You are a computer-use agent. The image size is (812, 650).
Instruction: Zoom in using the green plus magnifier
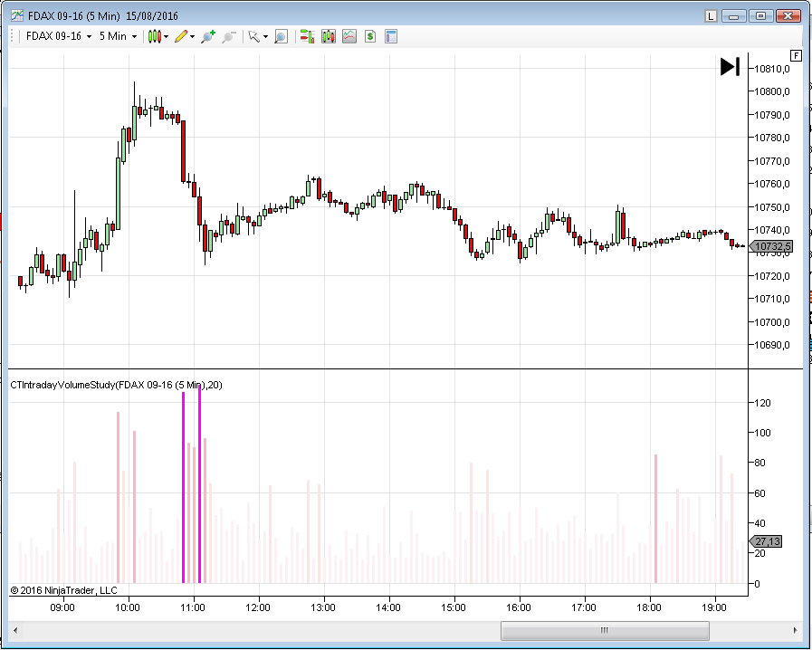(206, 36)
